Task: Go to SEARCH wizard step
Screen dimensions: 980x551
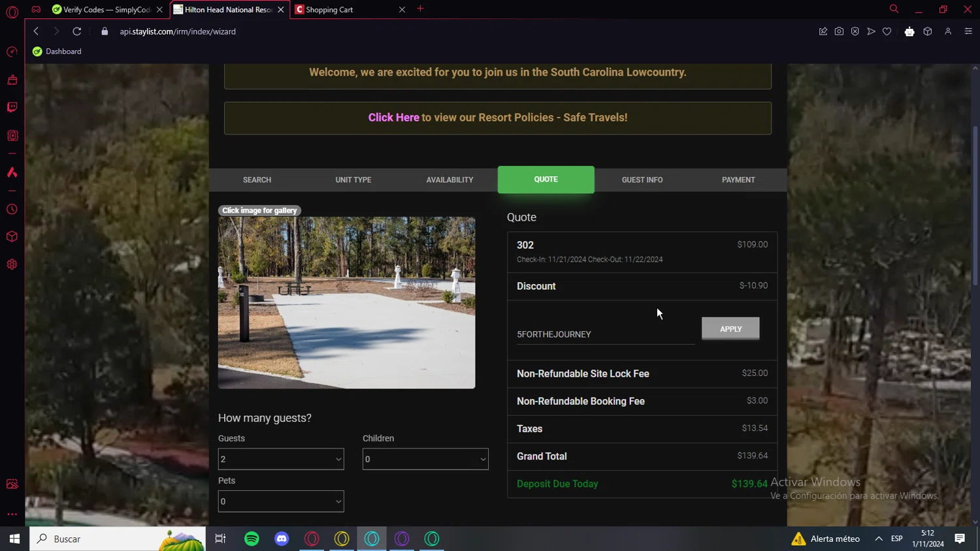Action: click(x=257, y=180)
